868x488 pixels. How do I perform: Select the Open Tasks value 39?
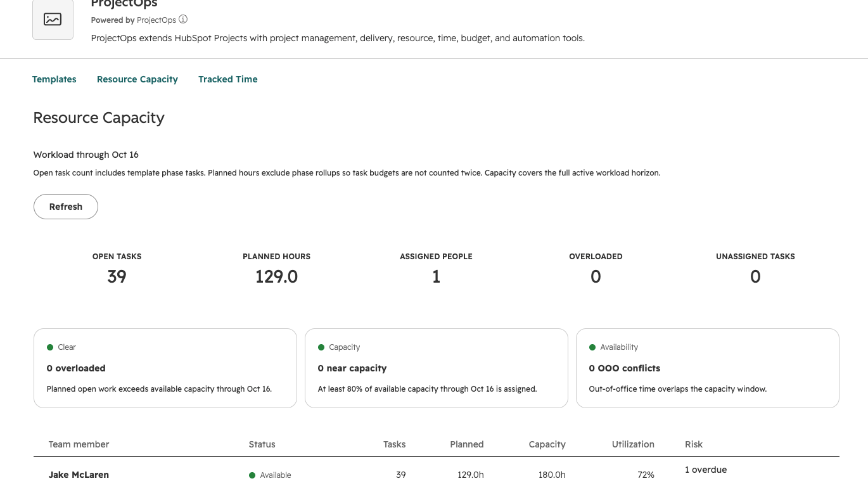pyautogui.click(x=117, y=277)
